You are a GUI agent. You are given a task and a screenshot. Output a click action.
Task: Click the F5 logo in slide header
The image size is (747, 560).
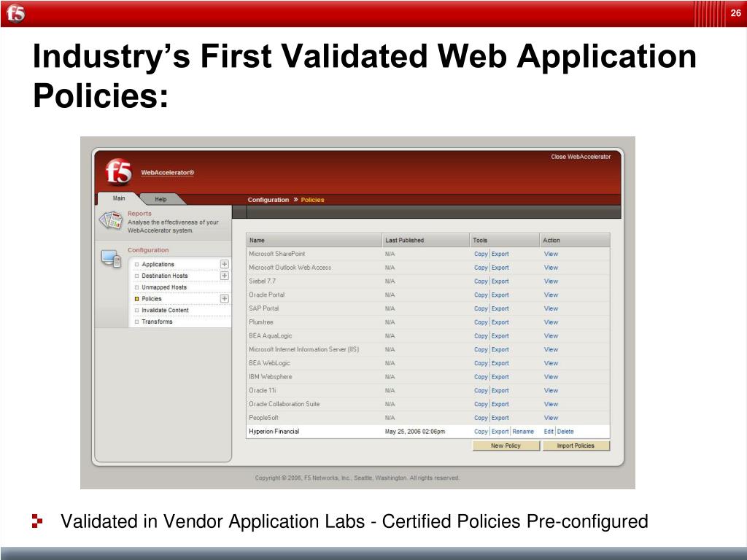click(15, 13)
